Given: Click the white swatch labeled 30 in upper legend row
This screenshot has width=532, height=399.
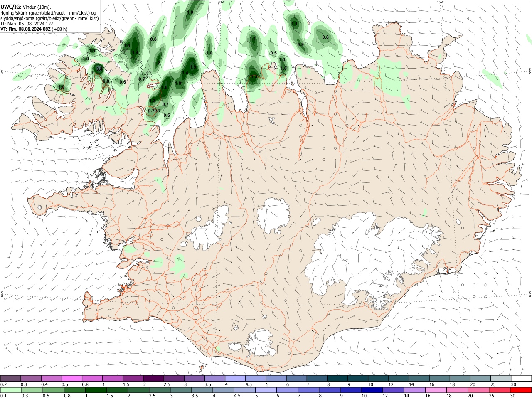Looking at the screenshot, I should click(x=521, y=379).
